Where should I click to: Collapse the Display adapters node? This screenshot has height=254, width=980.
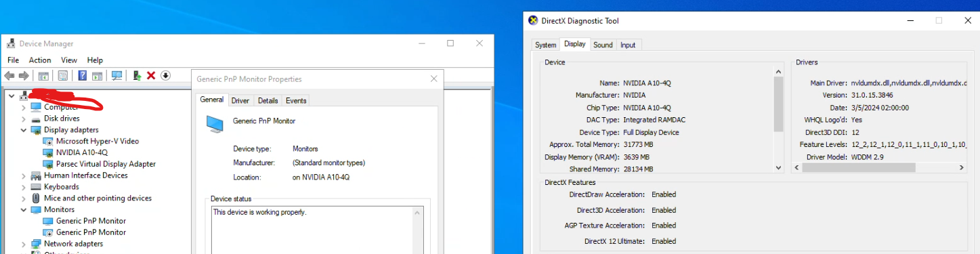coord(24,130)
